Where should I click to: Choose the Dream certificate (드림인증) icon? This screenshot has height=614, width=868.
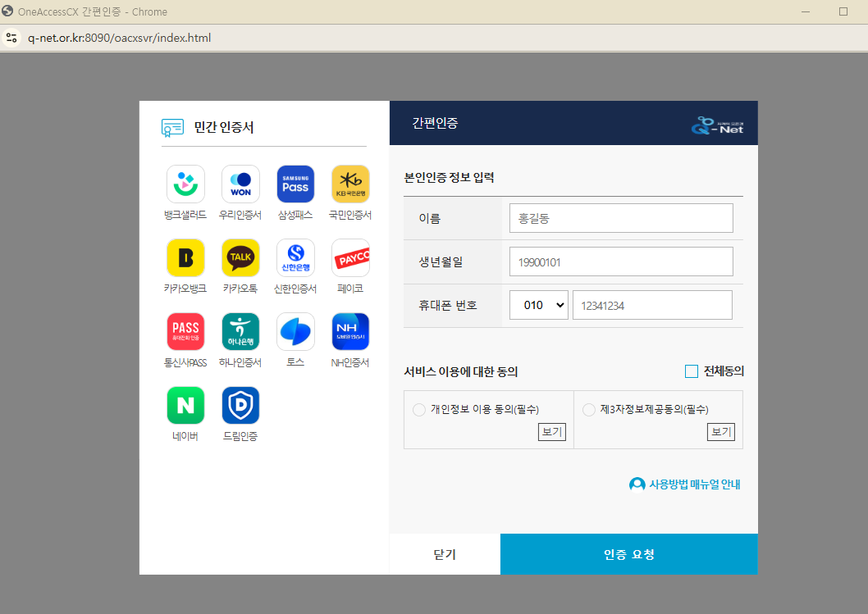click(240, 406)
